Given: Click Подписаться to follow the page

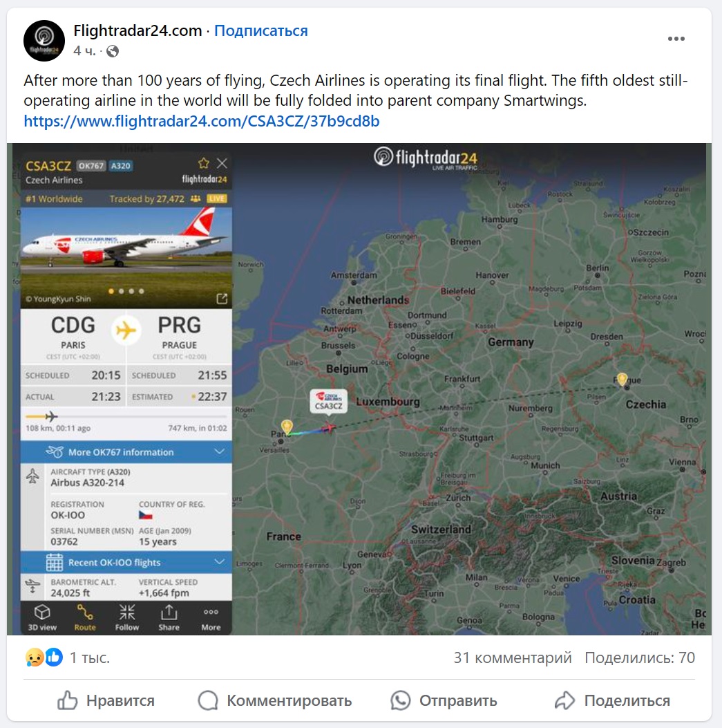Looking at the screenshot, I should 260,30.
